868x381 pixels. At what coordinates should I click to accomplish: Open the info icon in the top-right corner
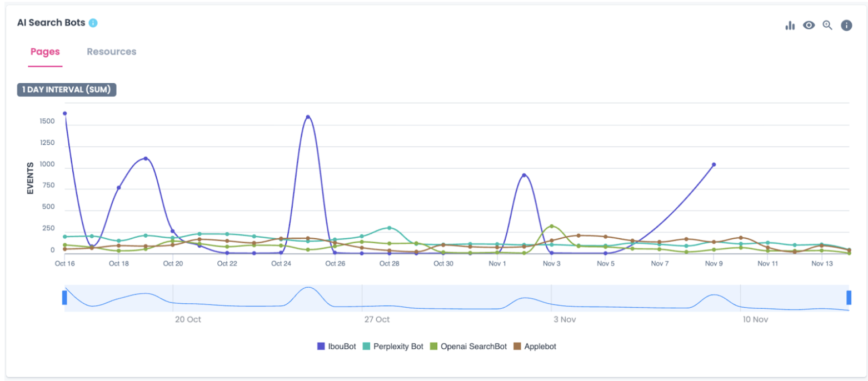coord(847,25)
